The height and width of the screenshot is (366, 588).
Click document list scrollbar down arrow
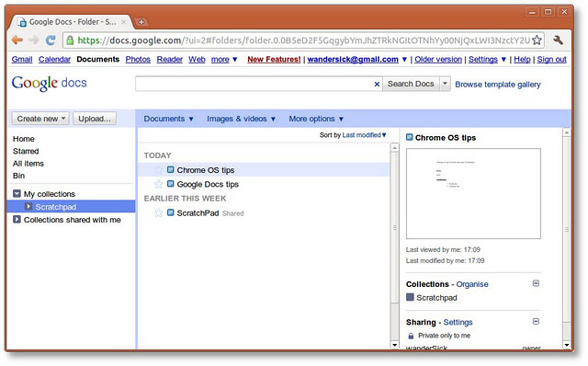point(394,345)
